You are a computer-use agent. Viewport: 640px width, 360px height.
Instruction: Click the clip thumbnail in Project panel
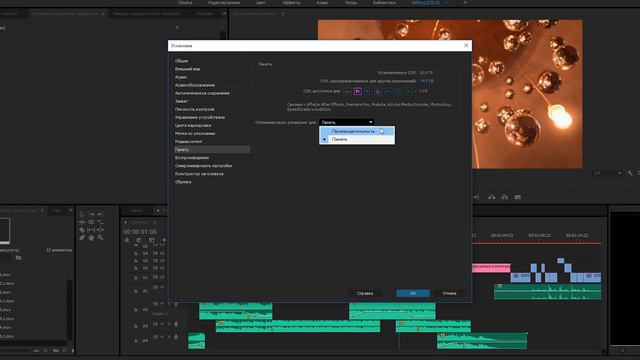tap(4, 230)
